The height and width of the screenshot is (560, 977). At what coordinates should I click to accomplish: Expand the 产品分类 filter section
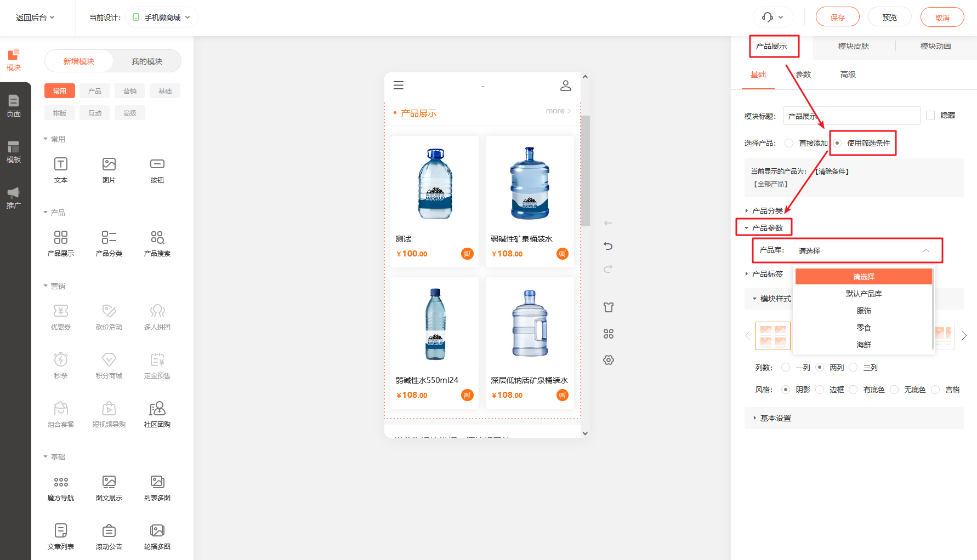pyautogui.click(x=764, y=211)
